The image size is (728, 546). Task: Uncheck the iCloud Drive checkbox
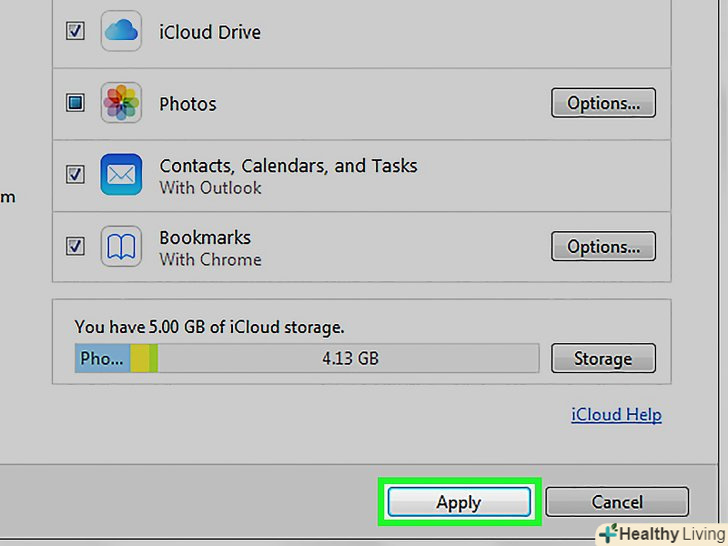(75, 31)
